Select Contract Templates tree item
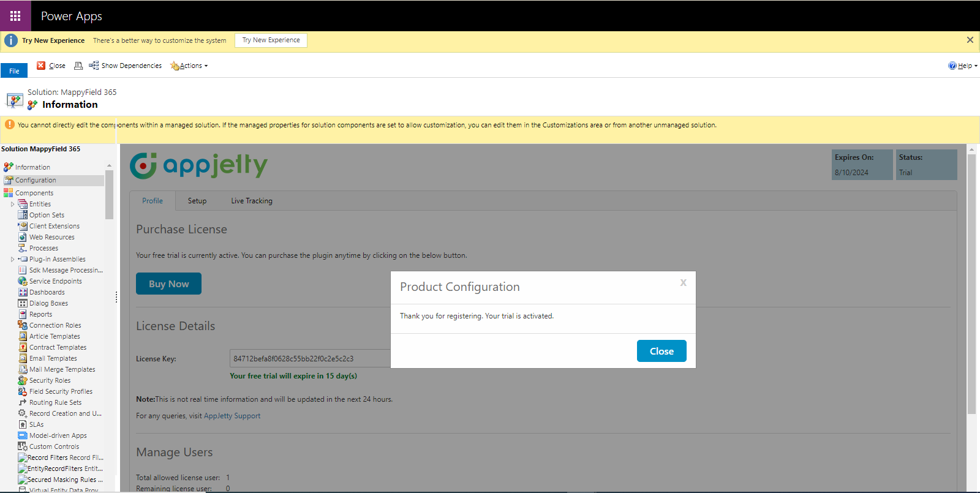This screenshot has height=493, width=980. pyautogui.click(x=58, y=347)
